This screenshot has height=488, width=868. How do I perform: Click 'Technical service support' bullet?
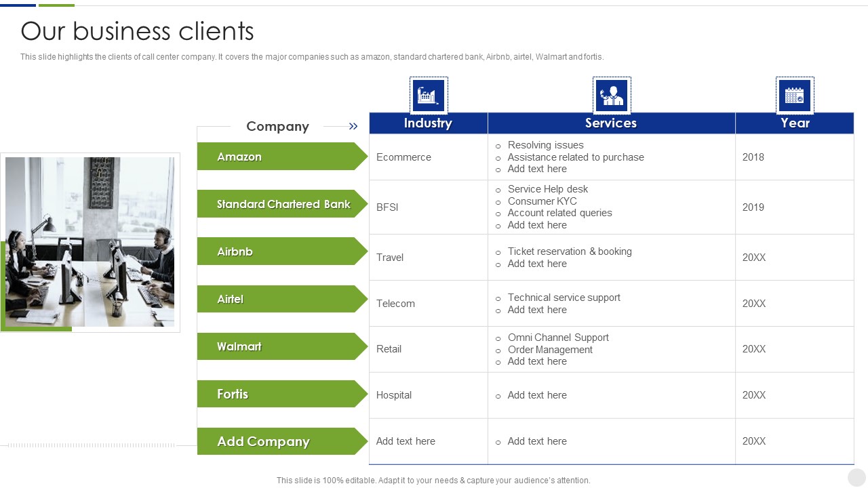[x=564, y=298]
